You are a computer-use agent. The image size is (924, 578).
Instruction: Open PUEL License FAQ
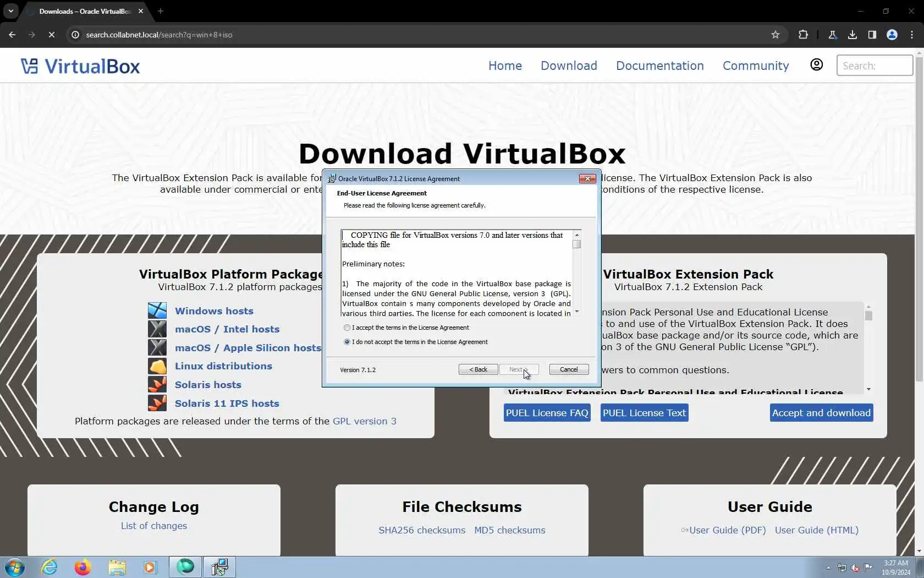547,413
